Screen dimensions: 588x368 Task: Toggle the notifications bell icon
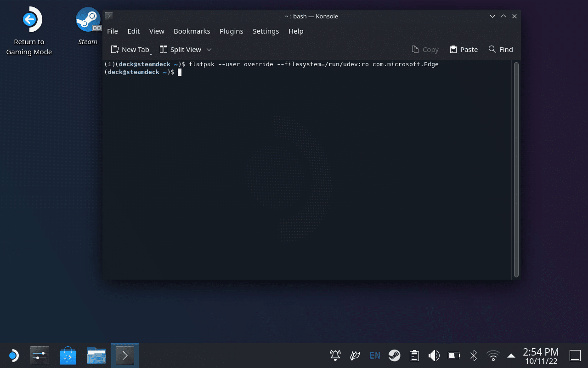tap(335, 356)
